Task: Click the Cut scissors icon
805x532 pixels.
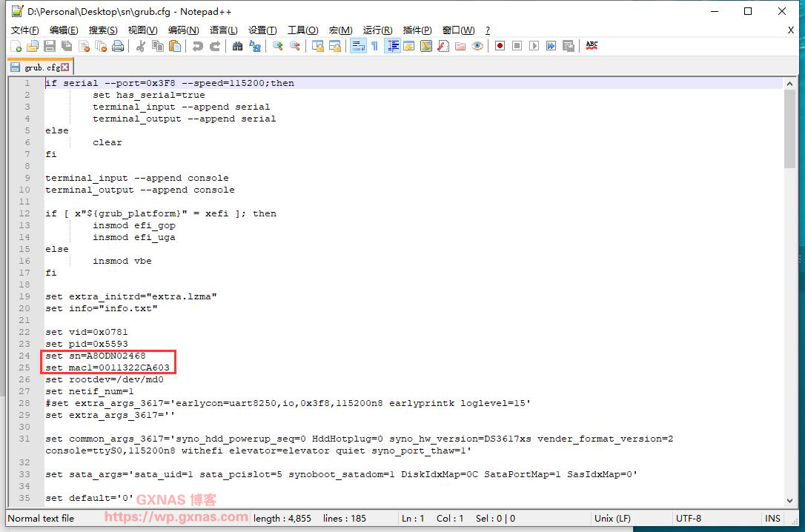Action: 140,46
